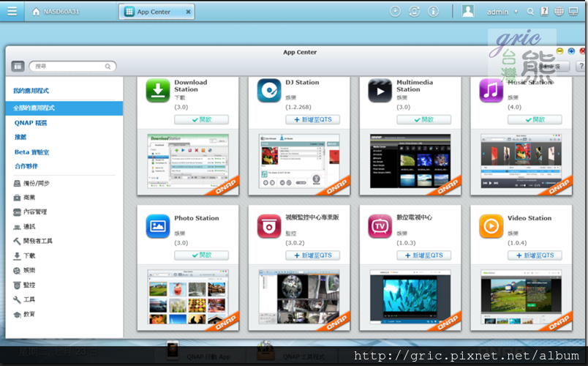Select 下載 category in sidebar
This screenshot has width=588, height=366.
tap(24, 255)
